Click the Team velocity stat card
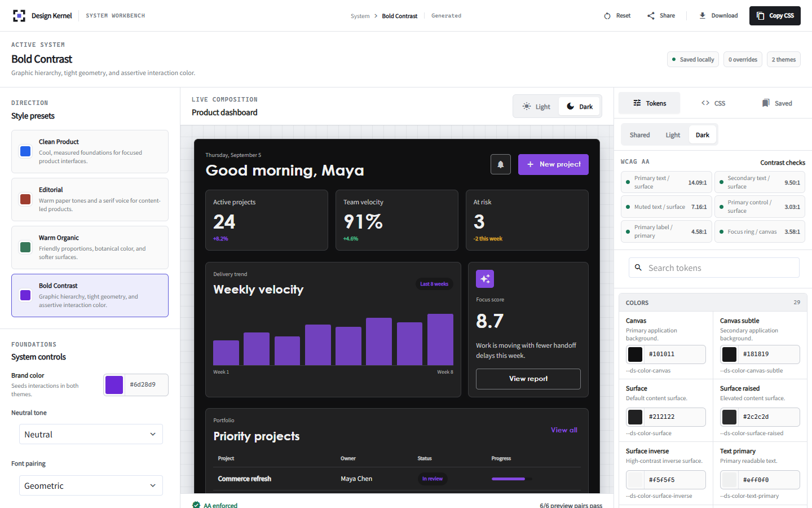 pyautogui.click(x=397, y=220)
